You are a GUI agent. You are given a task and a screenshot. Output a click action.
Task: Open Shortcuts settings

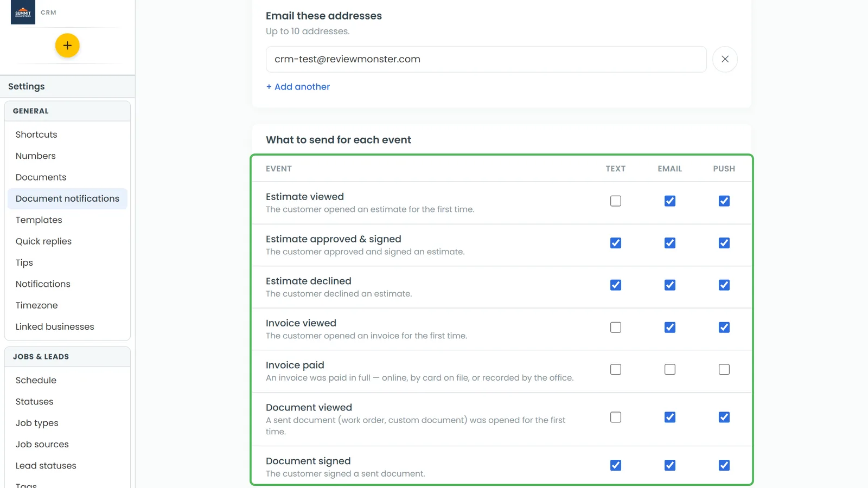[x=67, y=134]
